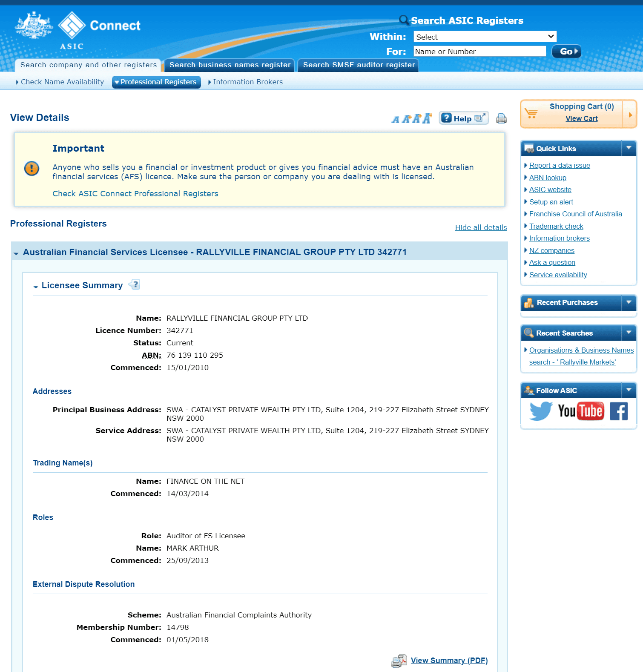This screenshot has height=672, width=643.
Task: Open ASIC Twitter page
Action: click(541, 411)
